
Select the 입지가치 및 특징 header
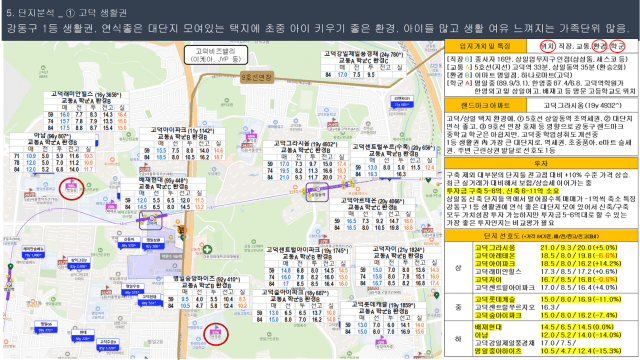coord(485,46)
